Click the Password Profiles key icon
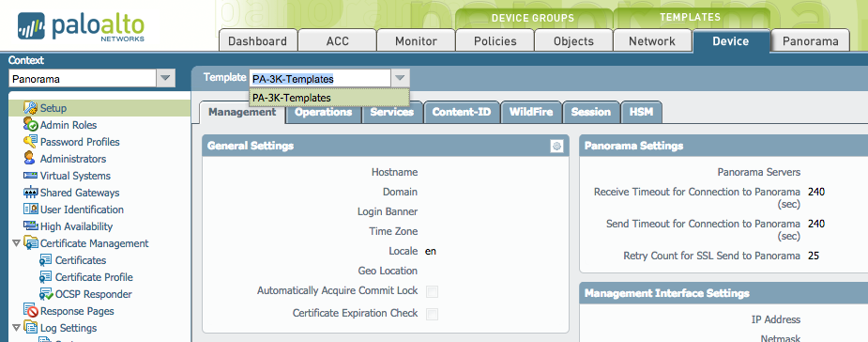 (x=30, y=142)
